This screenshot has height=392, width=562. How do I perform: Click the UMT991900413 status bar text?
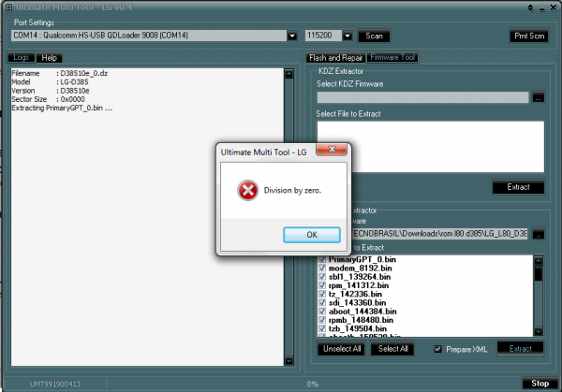[55, 385]
